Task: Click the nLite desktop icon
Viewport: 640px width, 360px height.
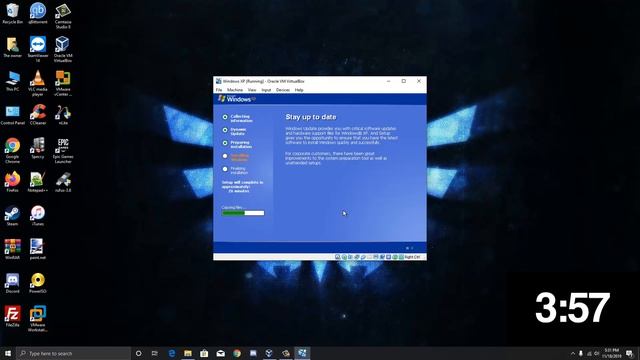Action: click(x=63, y=115)
